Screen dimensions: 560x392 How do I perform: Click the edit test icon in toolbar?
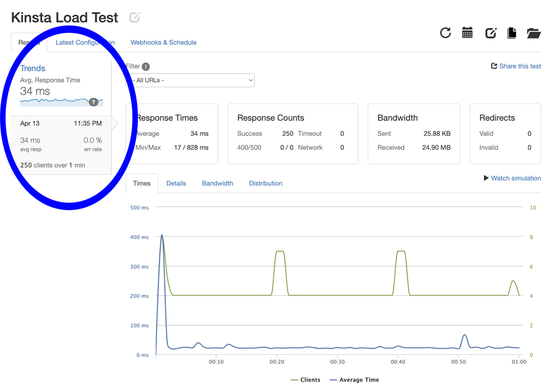point(491,33)
